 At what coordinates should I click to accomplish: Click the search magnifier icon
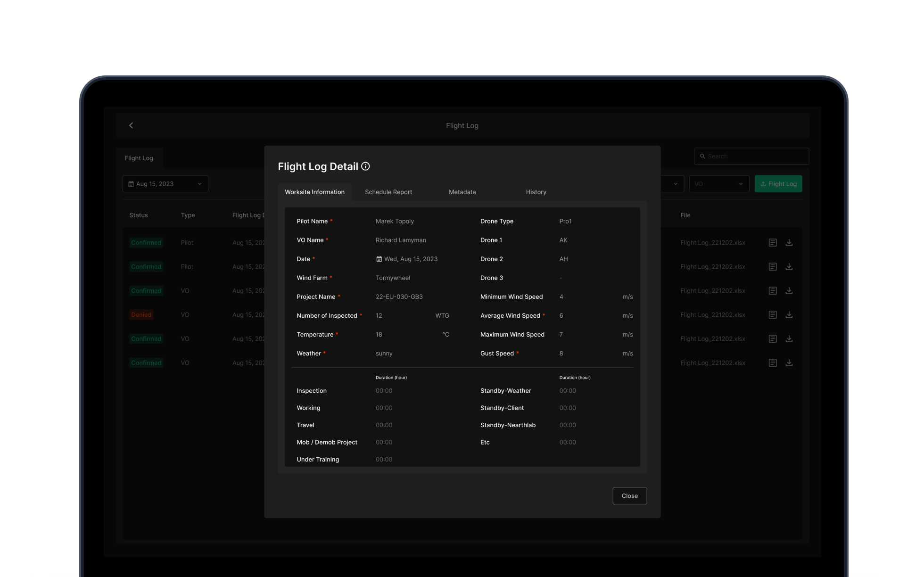pos(703,156)
